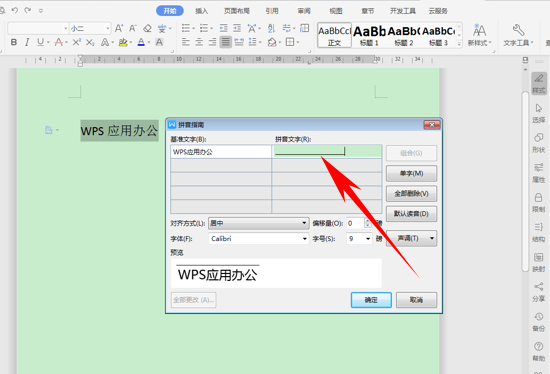Align paragraph right

tap(213, 42)
